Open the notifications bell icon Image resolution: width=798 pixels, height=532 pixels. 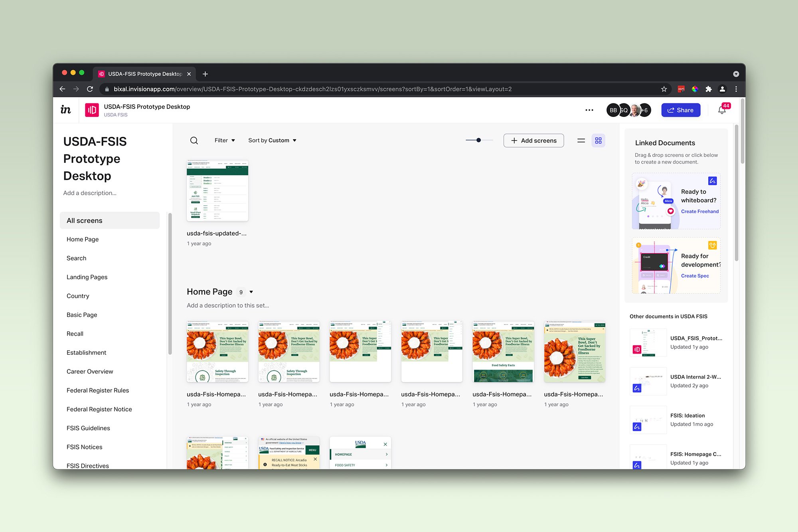click(x=722, y=110)
